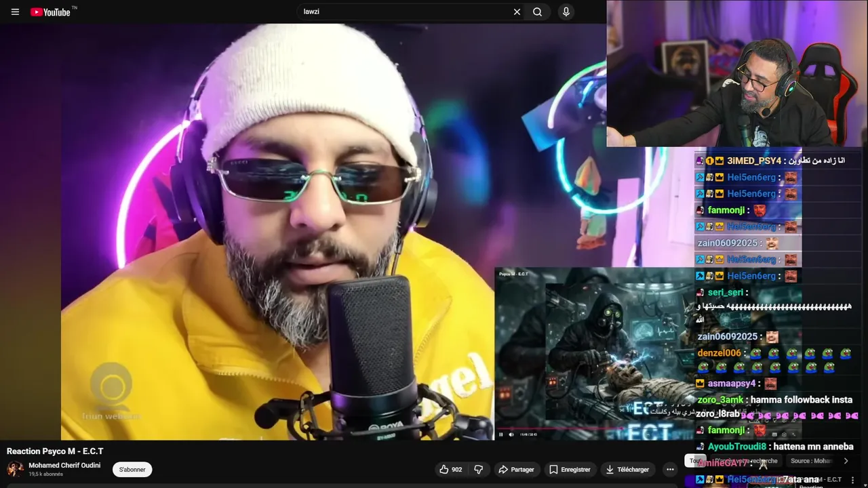Select chat username denzel006
Viewport: 868px width, 488px height.
[719, 353]
